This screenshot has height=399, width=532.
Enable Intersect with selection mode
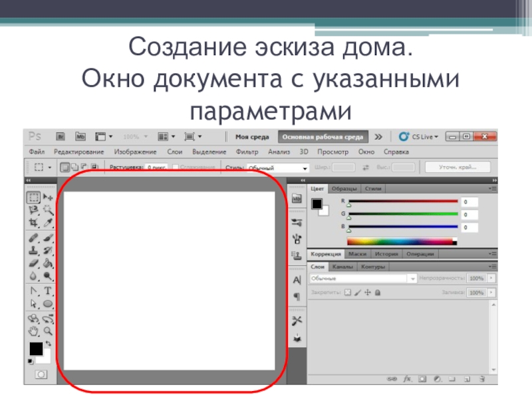tap(94, 167)
